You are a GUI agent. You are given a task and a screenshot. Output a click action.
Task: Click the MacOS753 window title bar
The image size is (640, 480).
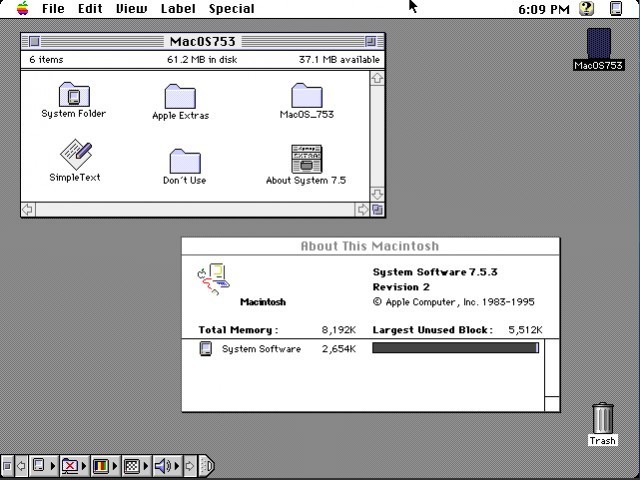203,41
